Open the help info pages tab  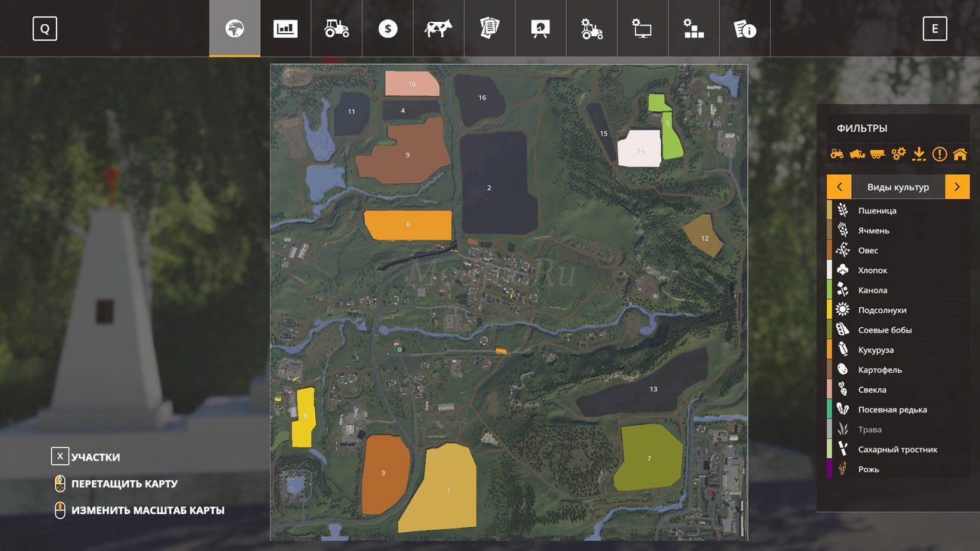(x=745, y=29)
